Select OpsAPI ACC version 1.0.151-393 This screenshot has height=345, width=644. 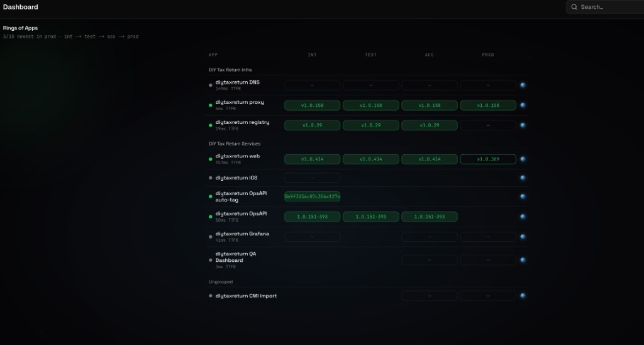[x=429, y=217]
